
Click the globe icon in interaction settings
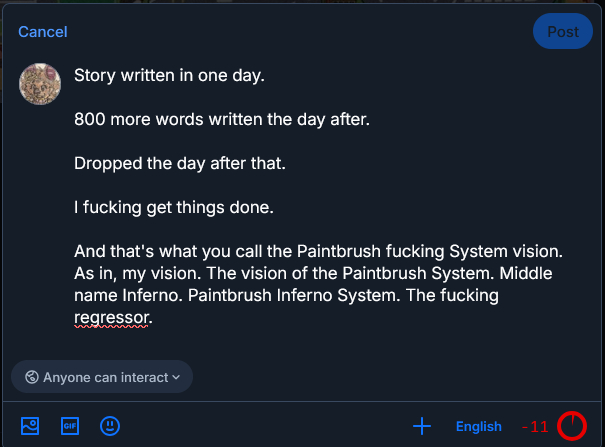click(32, 377)
